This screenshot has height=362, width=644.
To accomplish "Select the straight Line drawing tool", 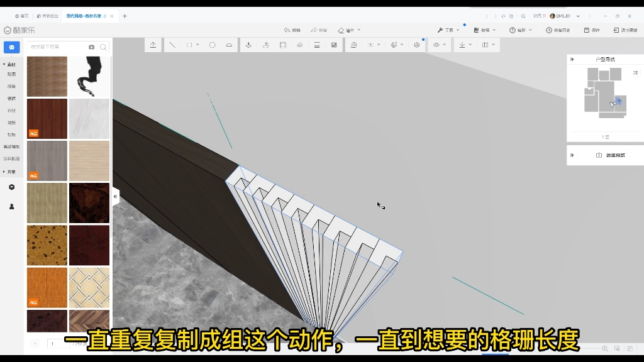I will (x=172, y=45).
